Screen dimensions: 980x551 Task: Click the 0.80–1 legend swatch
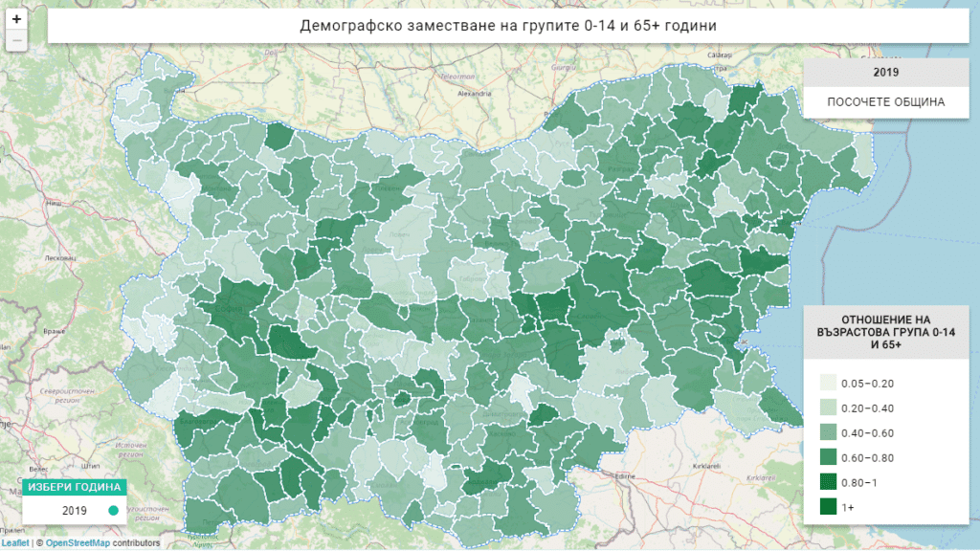(x=826, y=482)
